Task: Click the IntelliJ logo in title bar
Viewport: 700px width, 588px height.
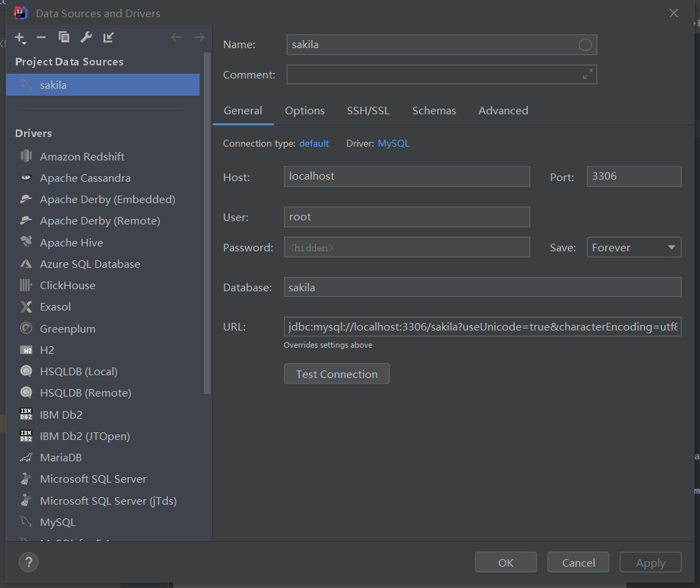Action: 21,13
